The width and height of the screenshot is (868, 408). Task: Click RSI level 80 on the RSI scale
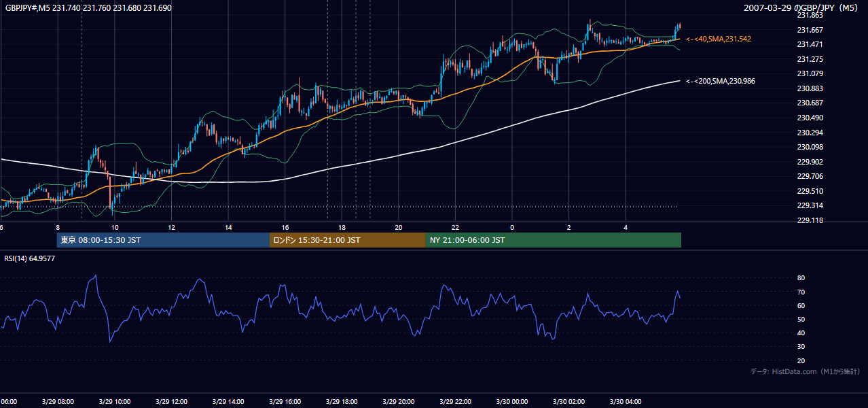[x=801, y=278]
